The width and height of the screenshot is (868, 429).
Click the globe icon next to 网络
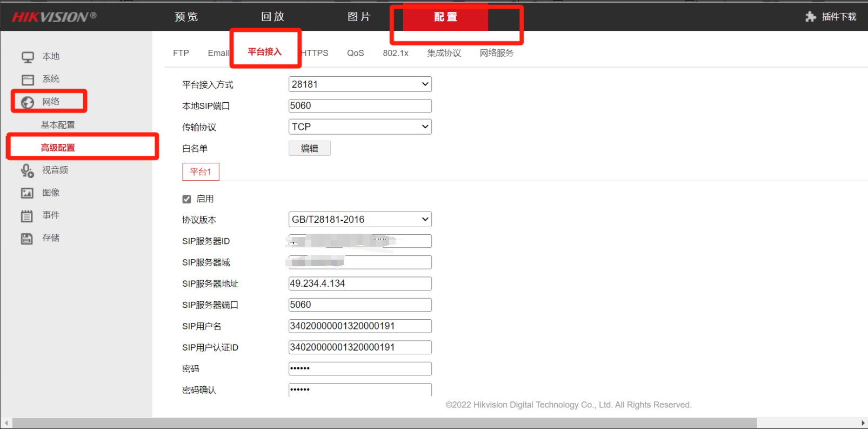(28, 102)
